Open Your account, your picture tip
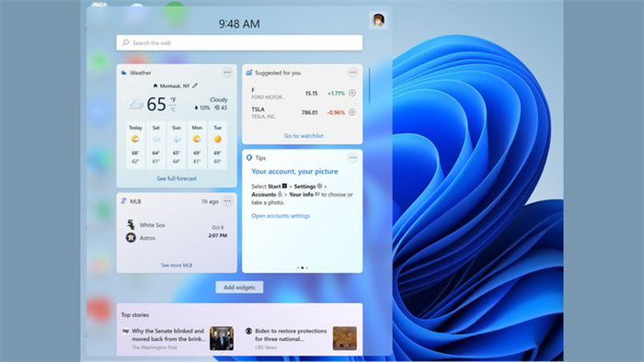Image resolution: width=644 pixels, height=362 pixels. pos(294,172)
